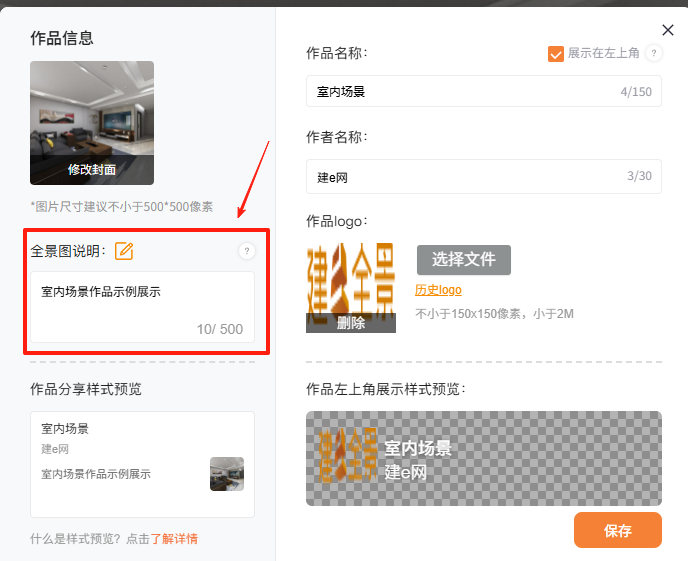This screenshot has width=688, height=561.
Task: Delete the logo using 删除 button
Action: coord(350,323)
